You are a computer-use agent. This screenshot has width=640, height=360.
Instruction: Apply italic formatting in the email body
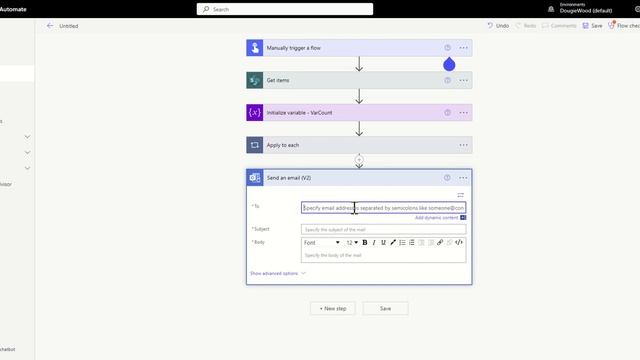[x=374, y=242]
